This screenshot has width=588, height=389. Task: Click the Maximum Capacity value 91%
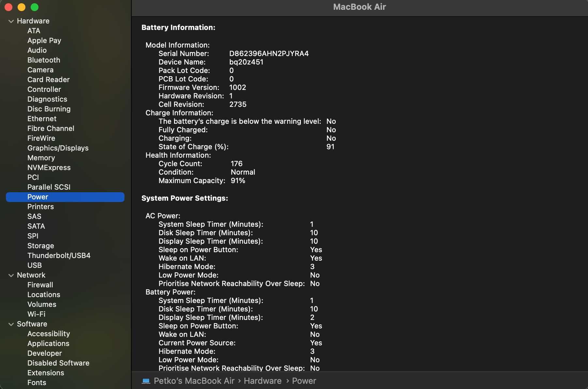point(238,180)
